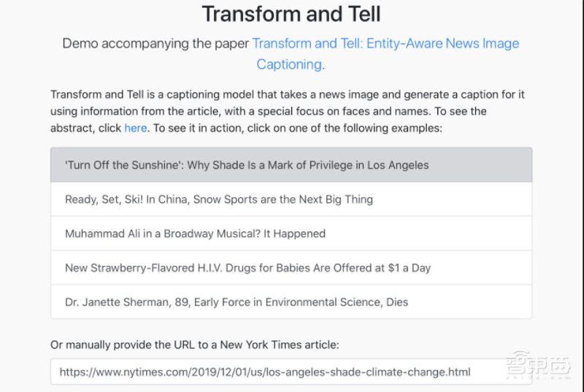
Task: Open the Transform and Tell paper link
Action: click(x=385, y=44)
